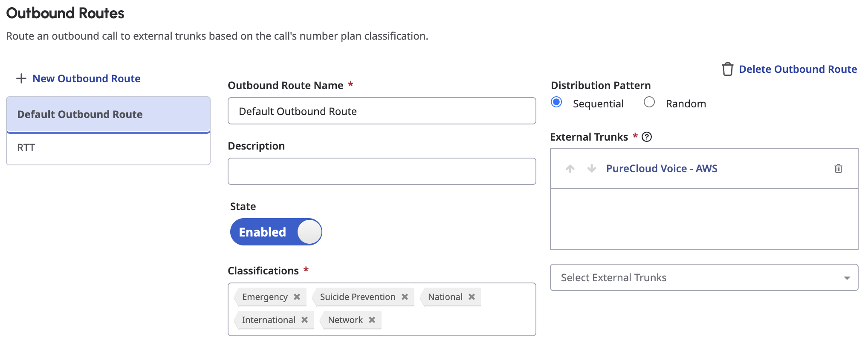Select the Random distribution pattern

(649, 102)
